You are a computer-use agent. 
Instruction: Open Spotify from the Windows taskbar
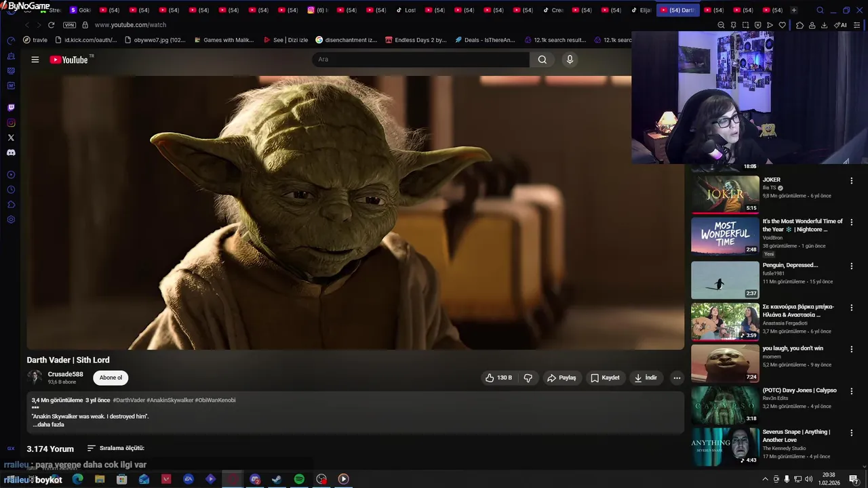tap(299, 479)
